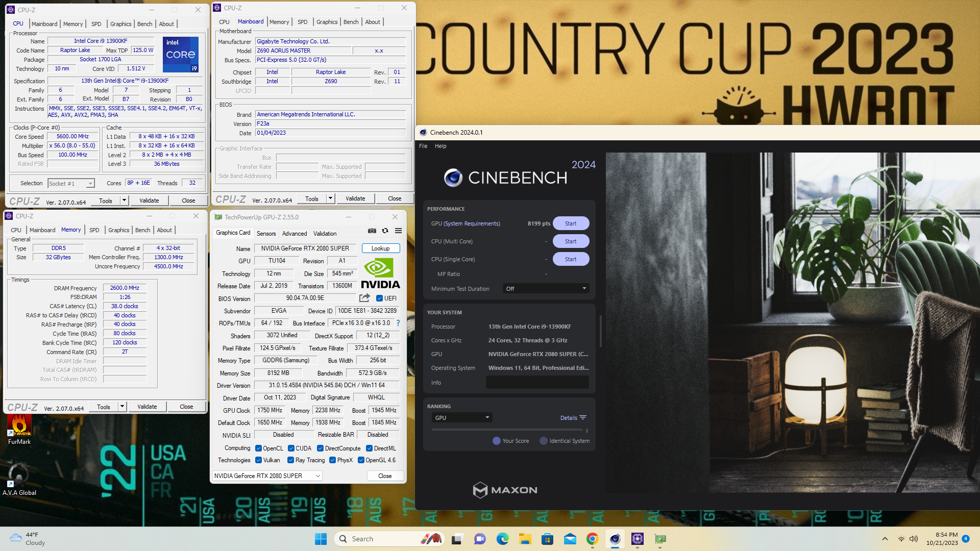Screen dimensions: 980x551
Task: Click the Cinebench ranking bar slider
Action: point(510,430)
